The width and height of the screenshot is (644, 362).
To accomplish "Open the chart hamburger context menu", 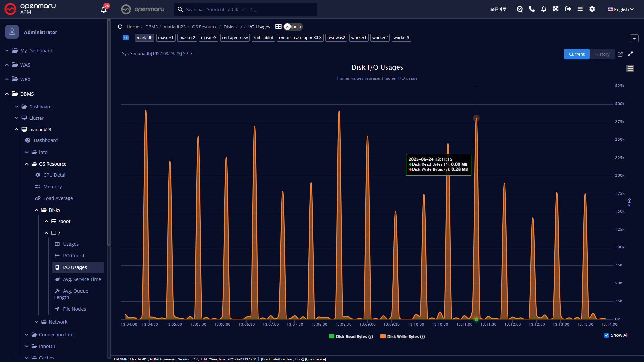I will [x=630, y=69].
